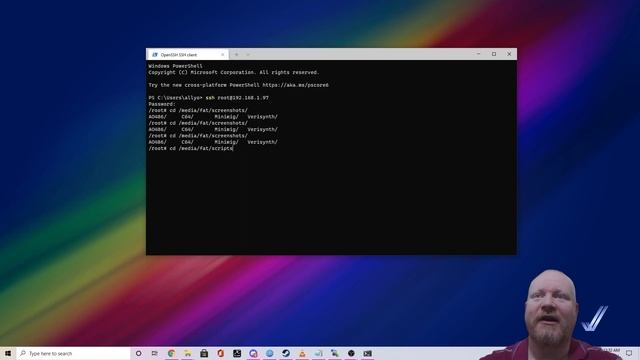Screen dimensions: 640x360
Task: Launch Microsoft Office from the taskbar
Action: point(220,353)
